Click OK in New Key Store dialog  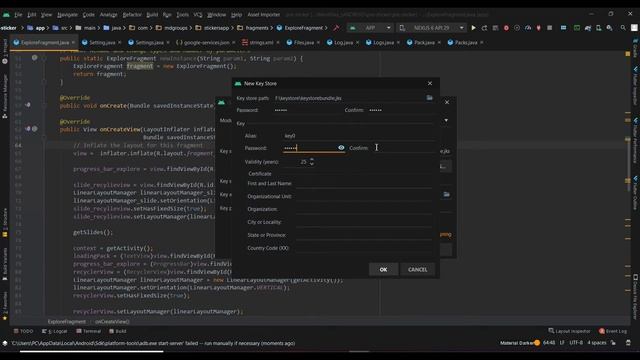tap(383, 269)
